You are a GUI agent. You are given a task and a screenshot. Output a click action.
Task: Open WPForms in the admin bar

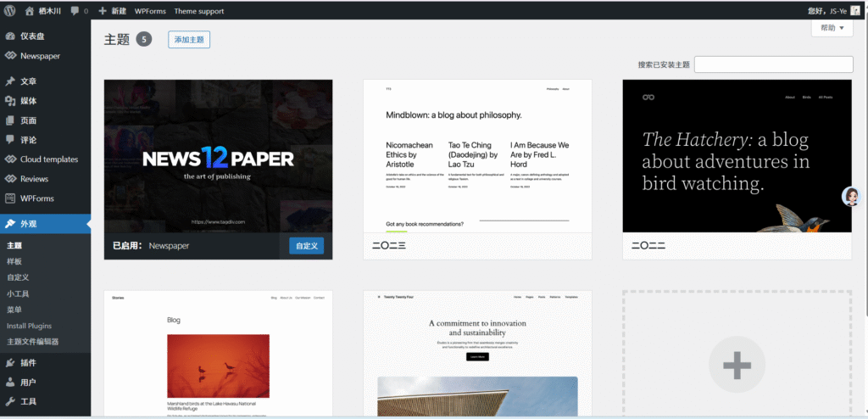[x=150, y=11]
